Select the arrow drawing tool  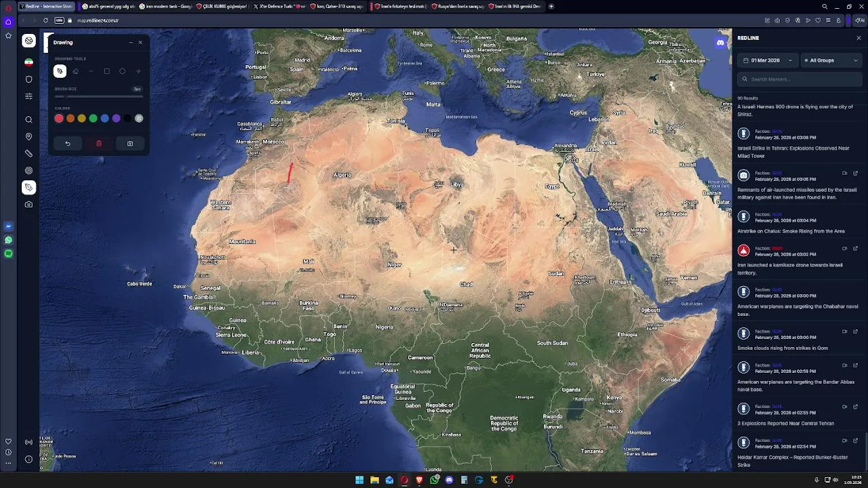point(138,71)
